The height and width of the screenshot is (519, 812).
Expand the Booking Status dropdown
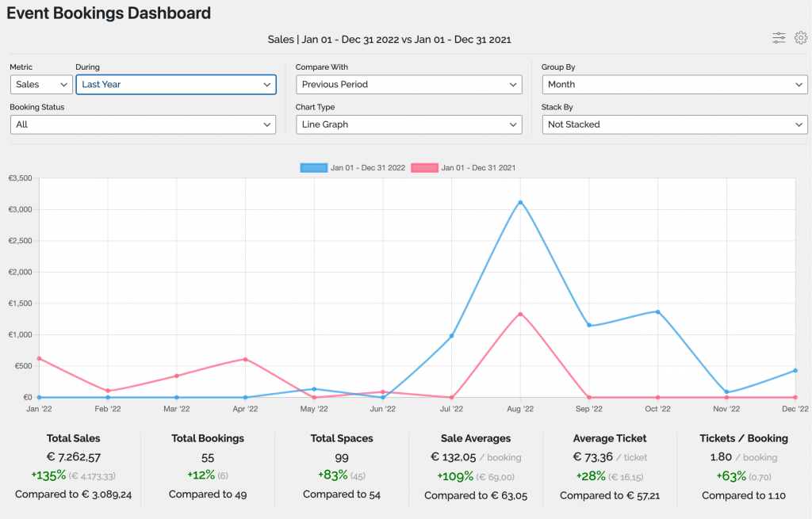pos(143,124)
